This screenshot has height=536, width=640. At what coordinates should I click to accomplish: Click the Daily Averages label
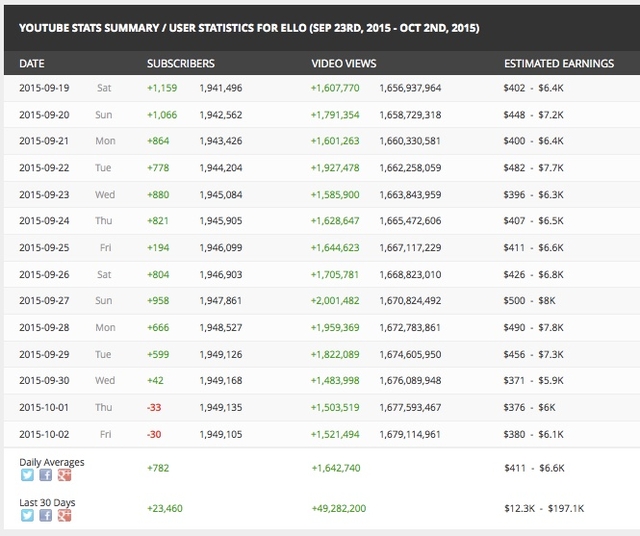(52, 462)
